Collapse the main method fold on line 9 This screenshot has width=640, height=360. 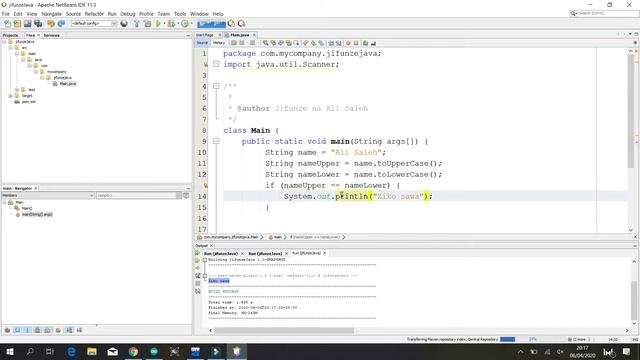tap(216, 141)
